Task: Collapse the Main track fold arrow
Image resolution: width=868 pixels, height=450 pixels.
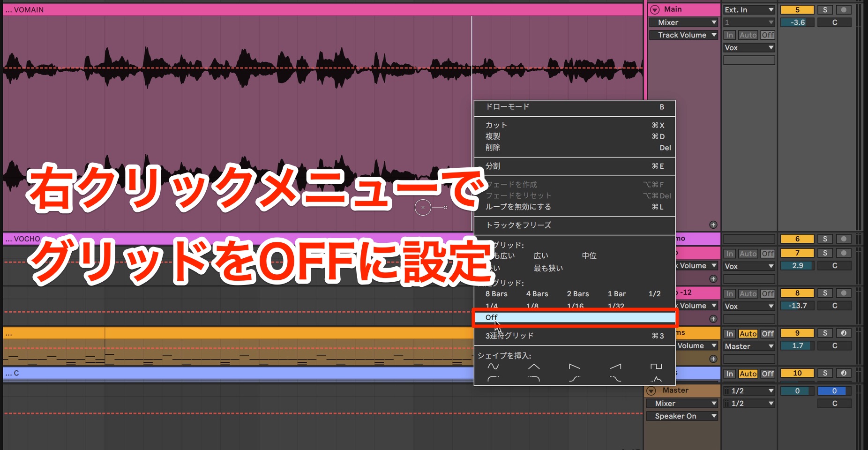Action: 655,10
